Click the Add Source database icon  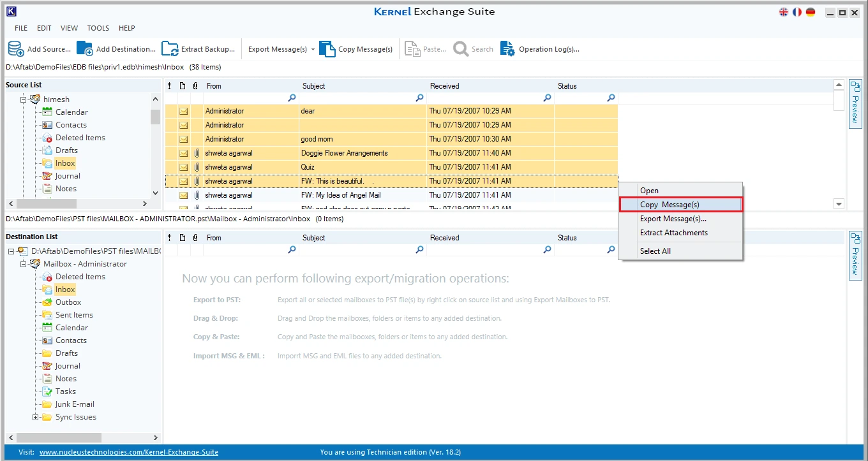pyautogui.click(x=16, y=49)
